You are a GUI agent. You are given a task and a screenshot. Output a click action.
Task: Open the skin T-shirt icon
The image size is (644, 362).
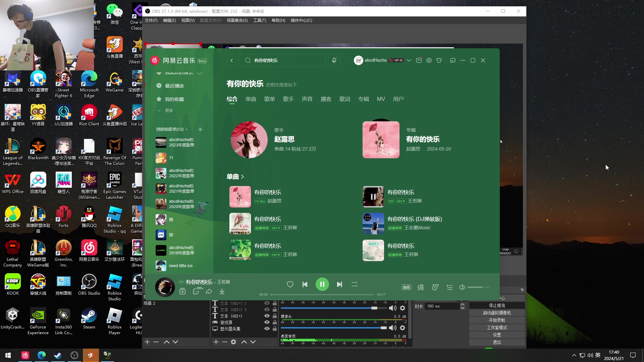[x=439, y=60]
